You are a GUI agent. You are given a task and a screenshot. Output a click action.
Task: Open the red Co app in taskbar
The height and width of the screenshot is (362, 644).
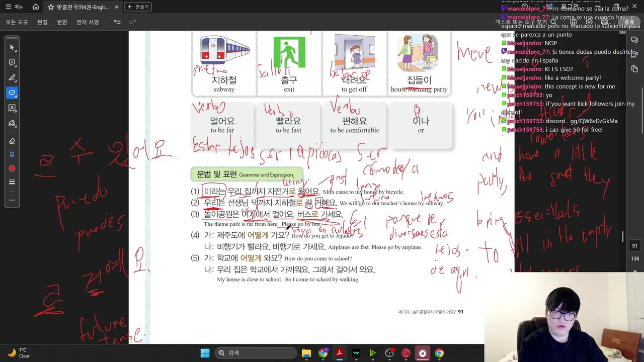click(x=406, y=353)
